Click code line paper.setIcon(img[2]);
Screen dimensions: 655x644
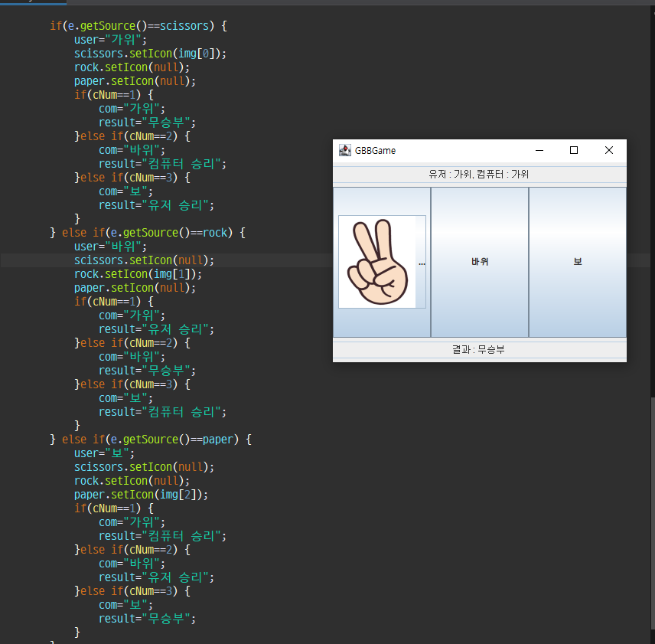(x=141, y=495)
